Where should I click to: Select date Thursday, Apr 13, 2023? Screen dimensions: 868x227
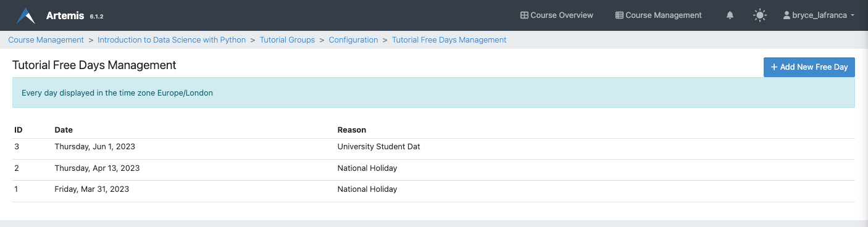97,168
